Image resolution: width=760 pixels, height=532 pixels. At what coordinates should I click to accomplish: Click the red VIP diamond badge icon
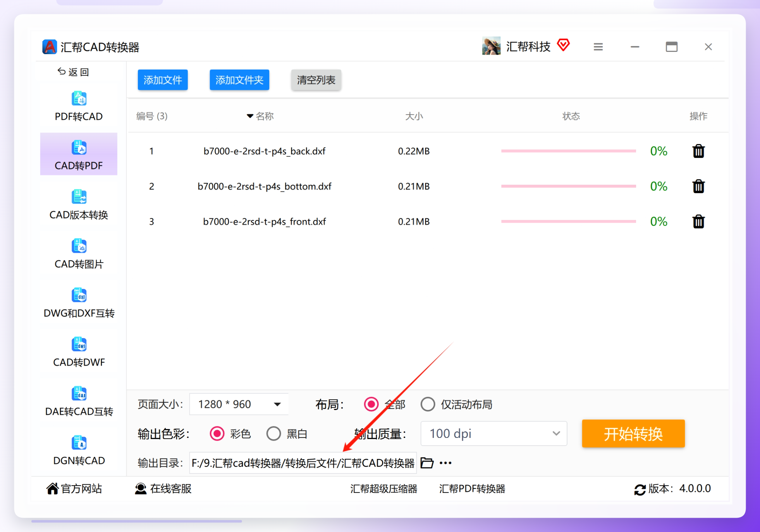tap(564, 45)
